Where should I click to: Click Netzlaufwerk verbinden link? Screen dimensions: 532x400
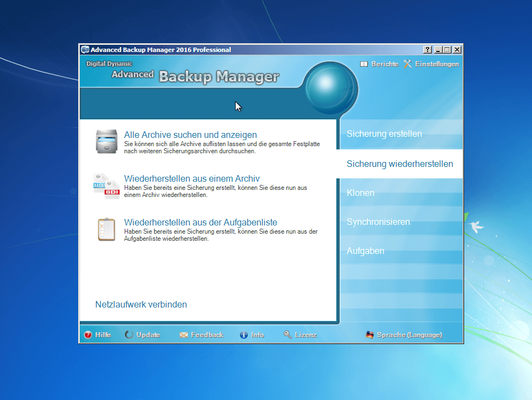click(x=141, y=305)
